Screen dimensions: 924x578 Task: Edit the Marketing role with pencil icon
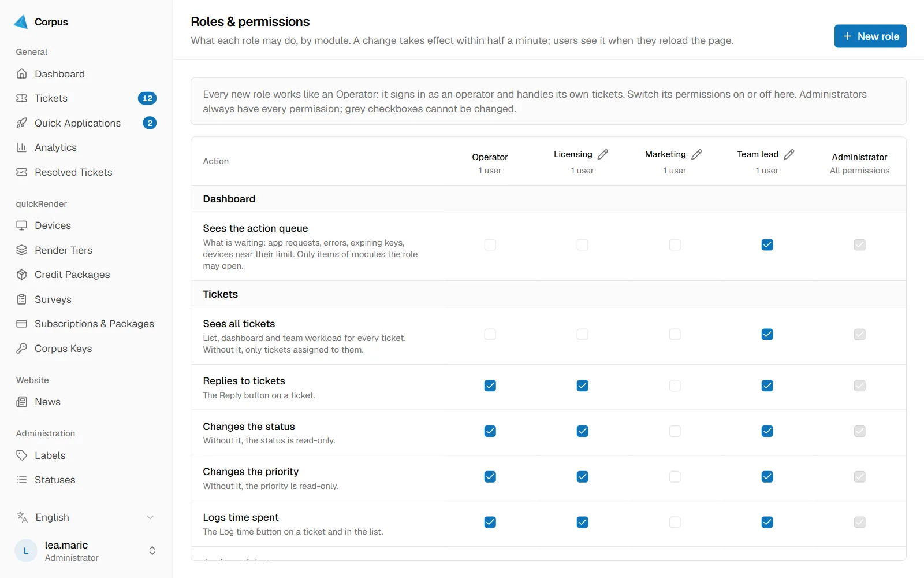697,154
